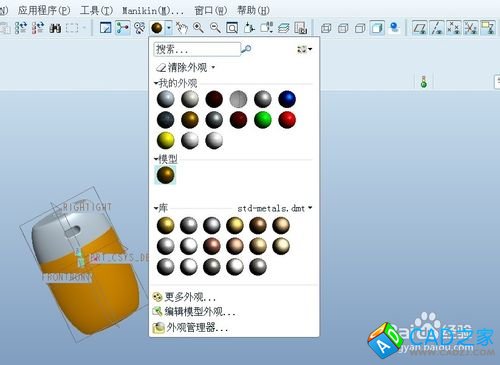Toggle annotation element display icon
500x365 pixels.
[x=488, y=28]
